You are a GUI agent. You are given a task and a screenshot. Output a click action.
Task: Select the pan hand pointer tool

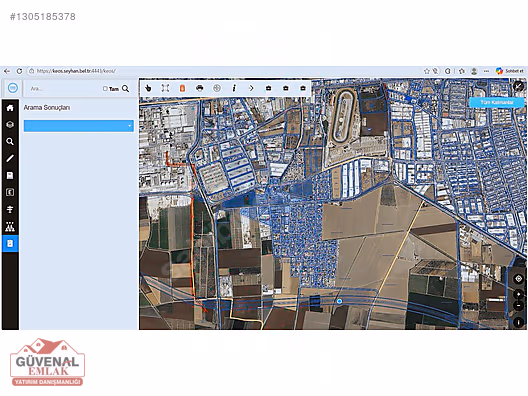tap(148, 88)
